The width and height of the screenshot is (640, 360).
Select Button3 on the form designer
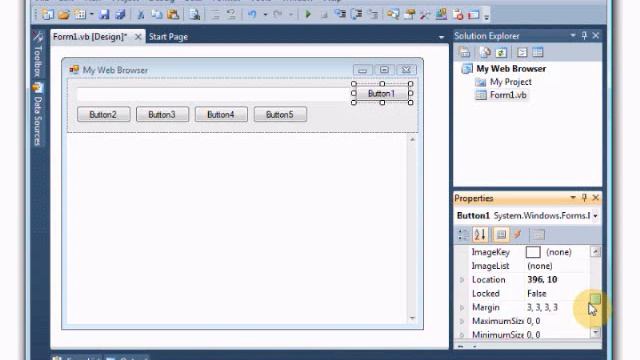tap(162, 115)
